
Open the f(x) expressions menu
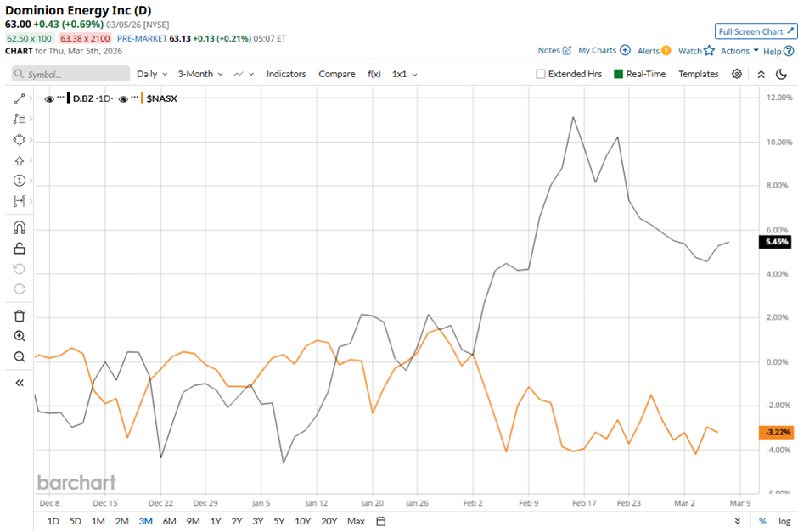pyautogui.click(x=374, y=75)
